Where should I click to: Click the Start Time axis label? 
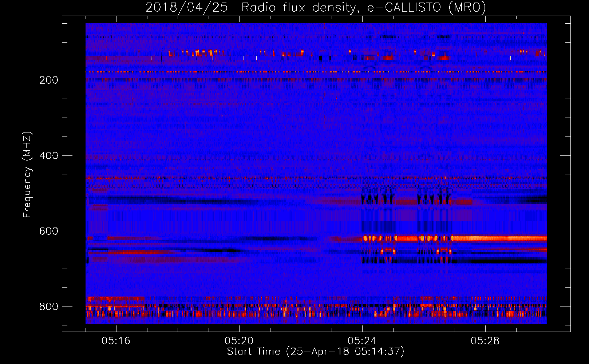click(316, 352)
